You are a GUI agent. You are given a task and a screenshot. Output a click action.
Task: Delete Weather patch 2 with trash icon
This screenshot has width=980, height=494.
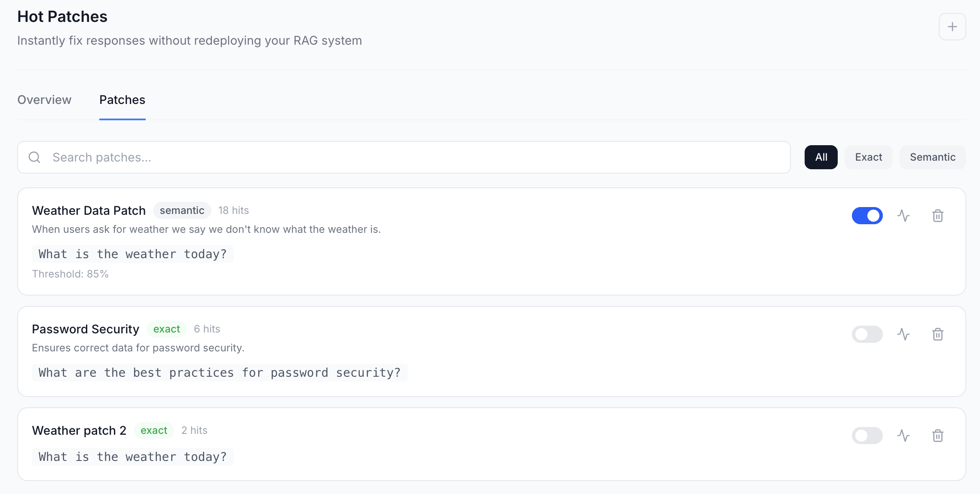click(937, 436)
